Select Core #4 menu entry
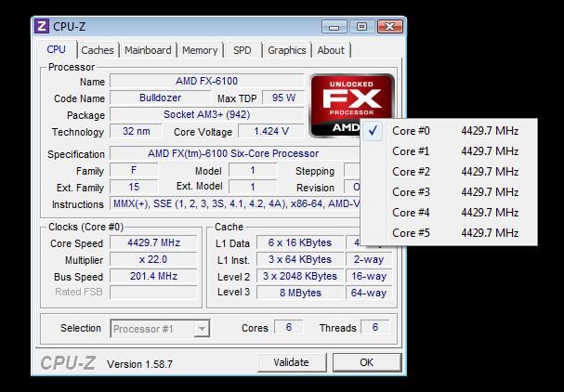 [449, 213]
